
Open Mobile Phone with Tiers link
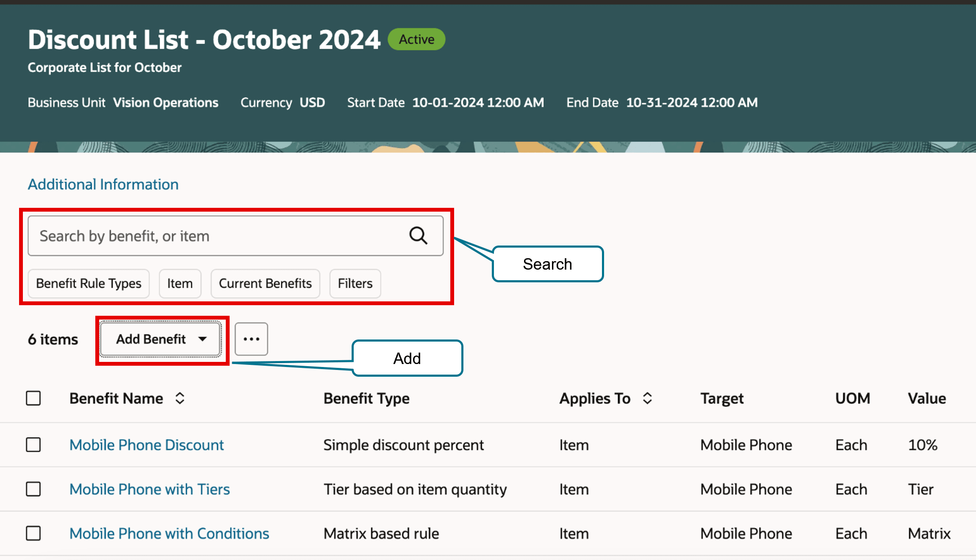click(x=150, y=489)
